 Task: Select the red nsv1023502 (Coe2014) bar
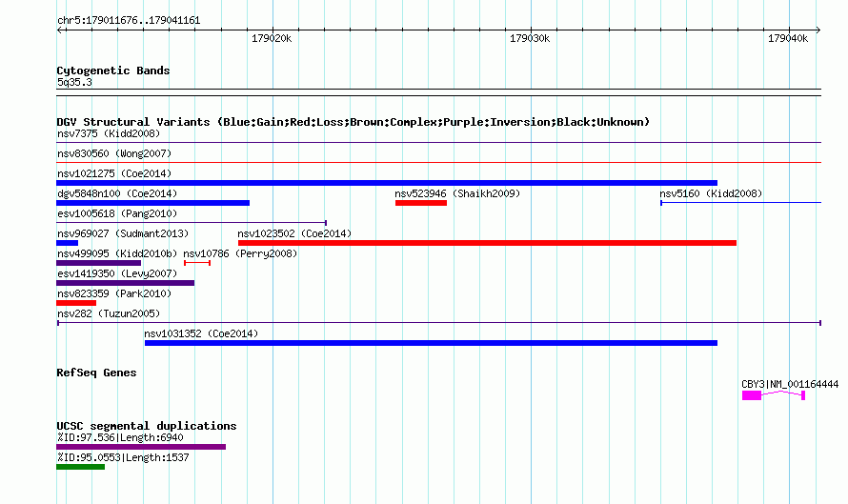pos(487,243)
